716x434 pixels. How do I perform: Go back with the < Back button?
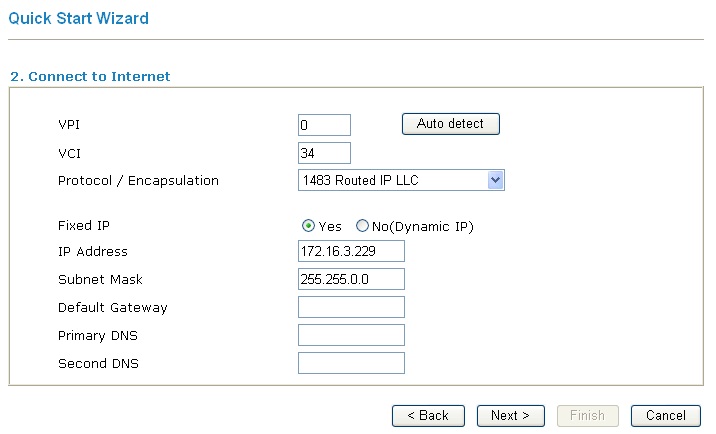click(x=428, y=415)
